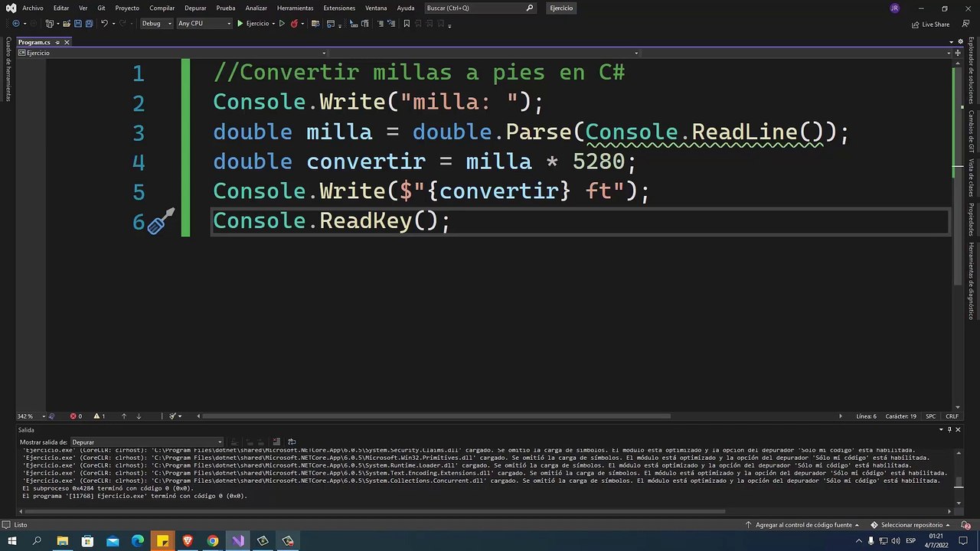Close the Salida output panel

(x=959, y=429)
